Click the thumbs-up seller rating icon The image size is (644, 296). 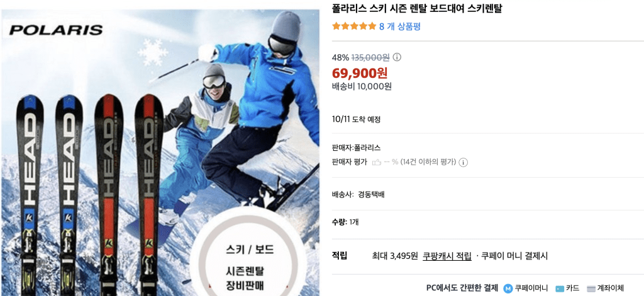coord(376,162)
